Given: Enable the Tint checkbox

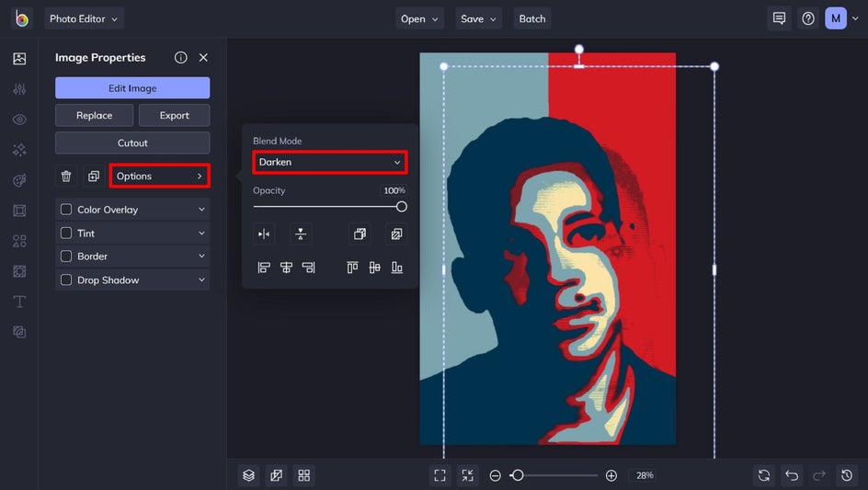Looking at the screenshot, I should coord(66,234).
